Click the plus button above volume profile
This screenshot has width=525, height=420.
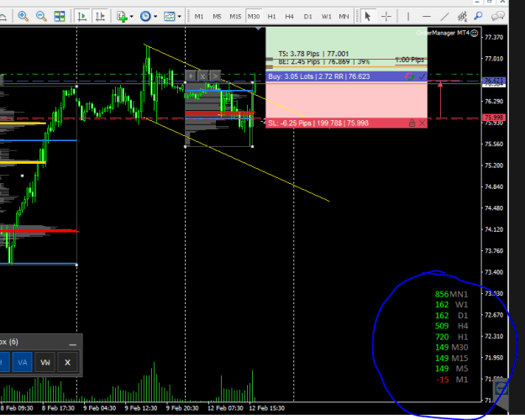pyautogui.click(x=191, y=76)
